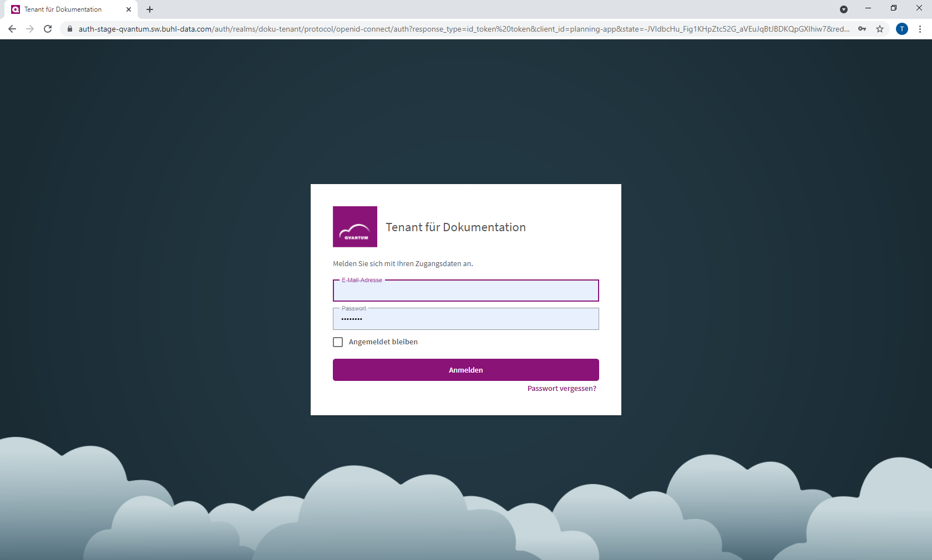Focus the Passwort input field
The height and width of the screenshot is (560, 932).
[x=466, y=319]
